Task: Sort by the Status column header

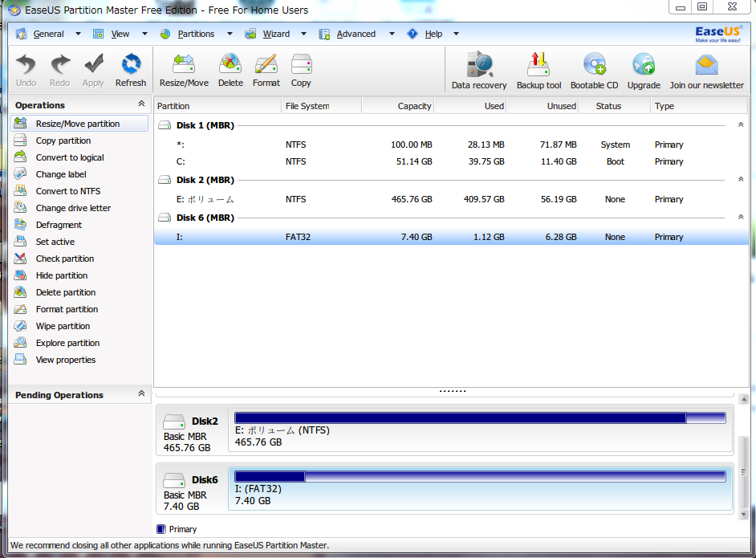Action: tap(615, 106)
